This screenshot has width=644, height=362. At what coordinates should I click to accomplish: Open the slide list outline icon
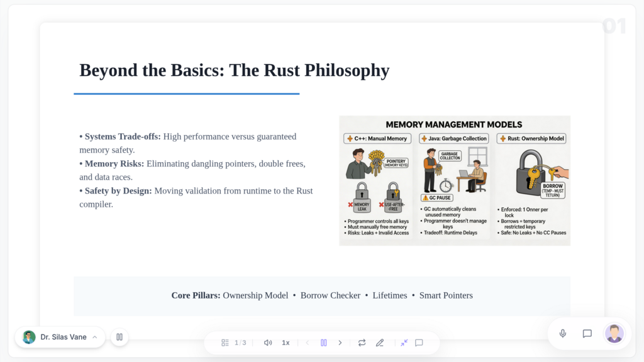tap(225, 343)
